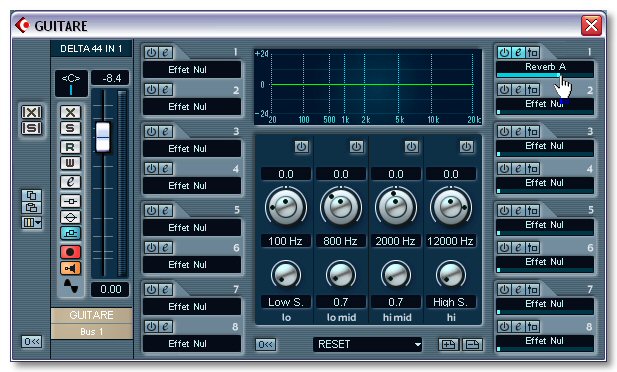Toggle pre-fader on send slot 3
Screen dimensions: 617x372
[532, 131]
